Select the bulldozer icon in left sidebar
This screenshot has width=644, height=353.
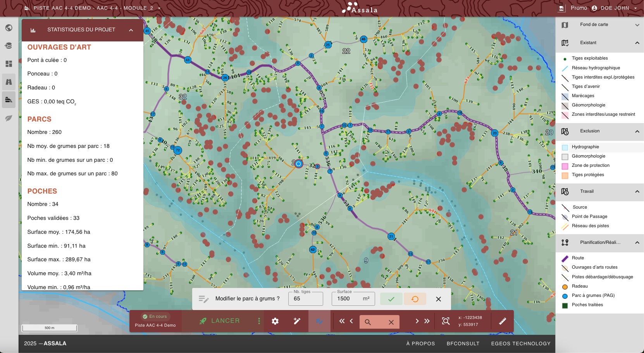point(9,100)
